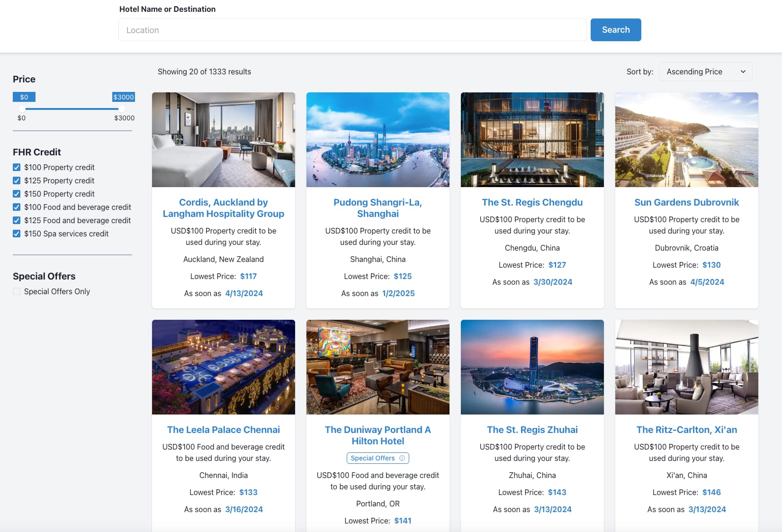782x532 pixels.
Task: Toggle the $125 Food and beverage credit checkbox
Action: click(x=17, y=220)
